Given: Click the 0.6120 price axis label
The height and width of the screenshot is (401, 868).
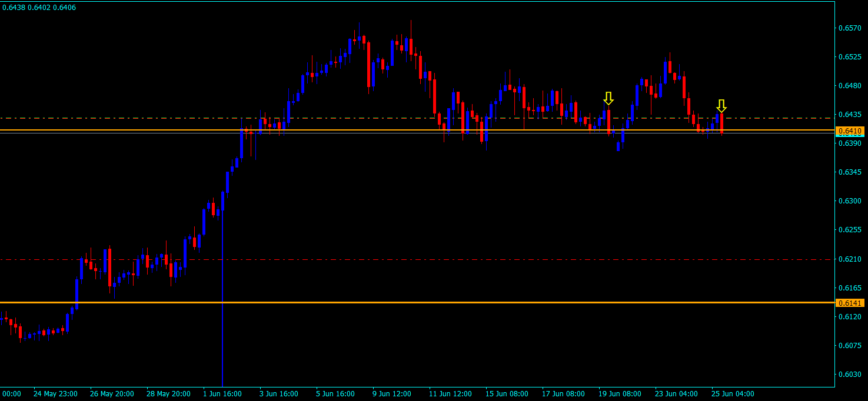Looking at the screenshot, I should tap(850, 317).
